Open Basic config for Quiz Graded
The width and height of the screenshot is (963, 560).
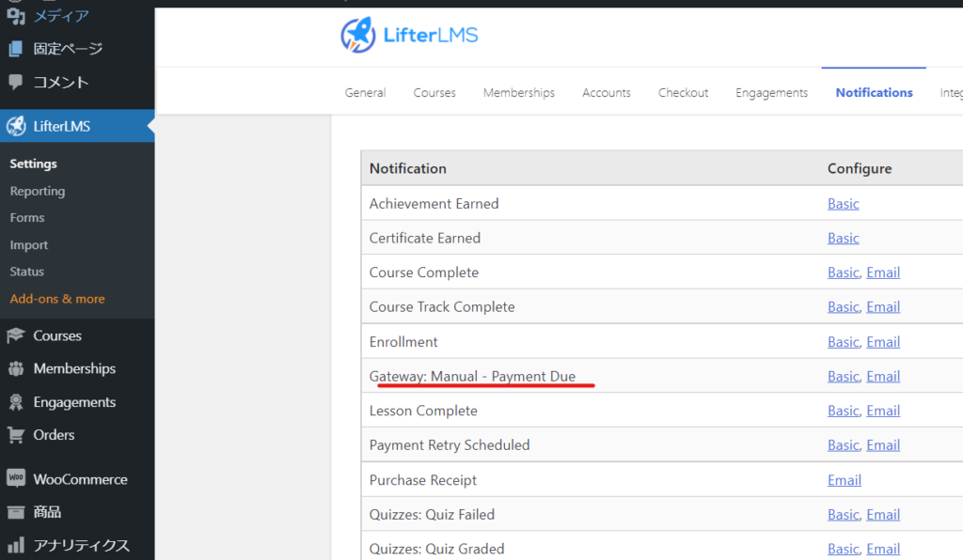[x=844, y=549]
